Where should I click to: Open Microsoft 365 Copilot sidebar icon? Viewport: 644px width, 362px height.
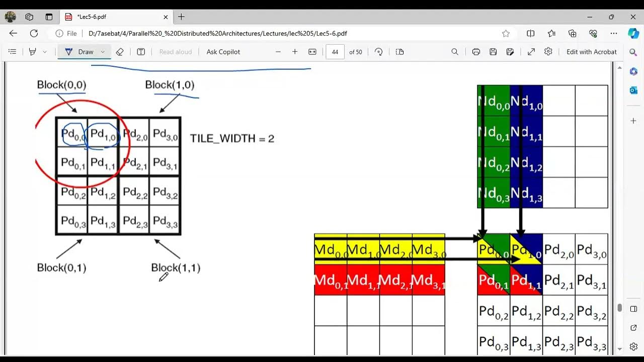point(633,72)
